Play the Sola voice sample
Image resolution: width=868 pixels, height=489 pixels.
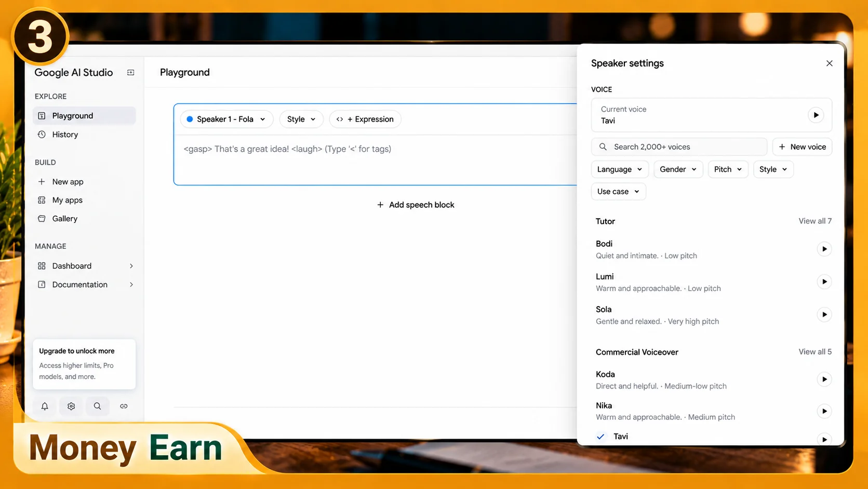point(824,314)
